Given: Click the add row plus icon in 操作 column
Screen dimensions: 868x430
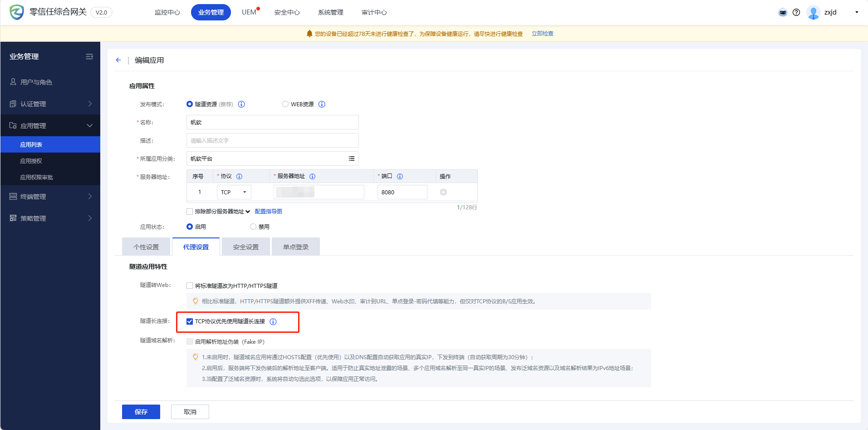Looking at the screenshot, I should tap(443, 192).
